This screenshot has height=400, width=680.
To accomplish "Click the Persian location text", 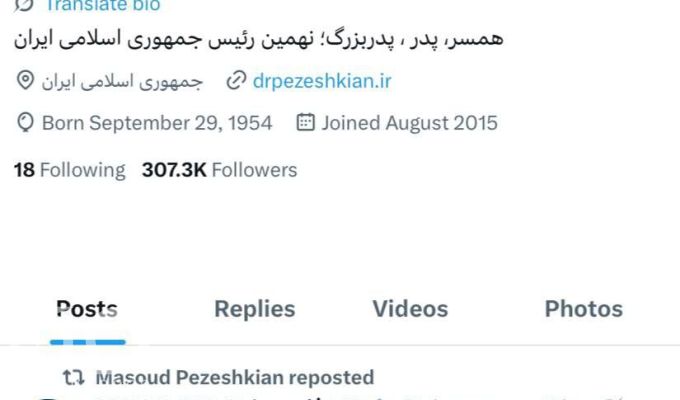I will [122, 82].
